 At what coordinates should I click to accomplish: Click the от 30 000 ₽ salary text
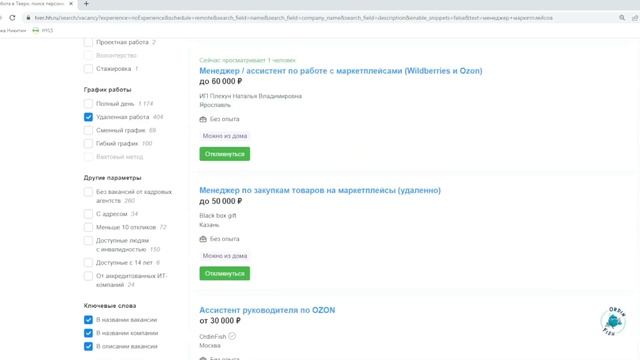coord(220,321)
